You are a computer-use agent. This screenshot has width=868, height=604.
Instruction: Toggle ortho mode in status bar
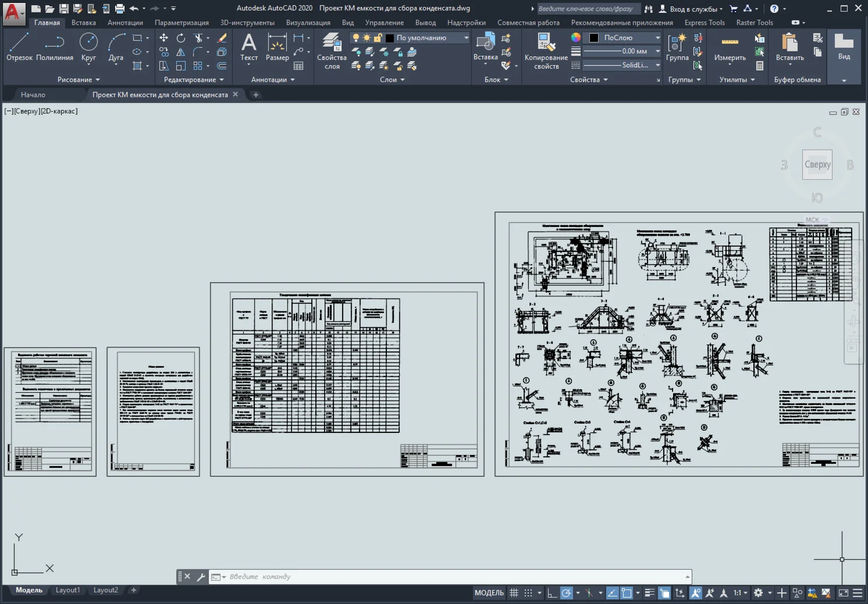[552, 593]
